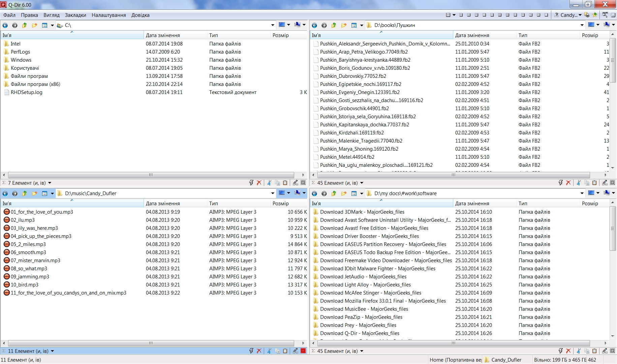Select Pushkin_Dubrovskiy.77052.fb2
617x364 pixels.
click(x=353, y=76)
